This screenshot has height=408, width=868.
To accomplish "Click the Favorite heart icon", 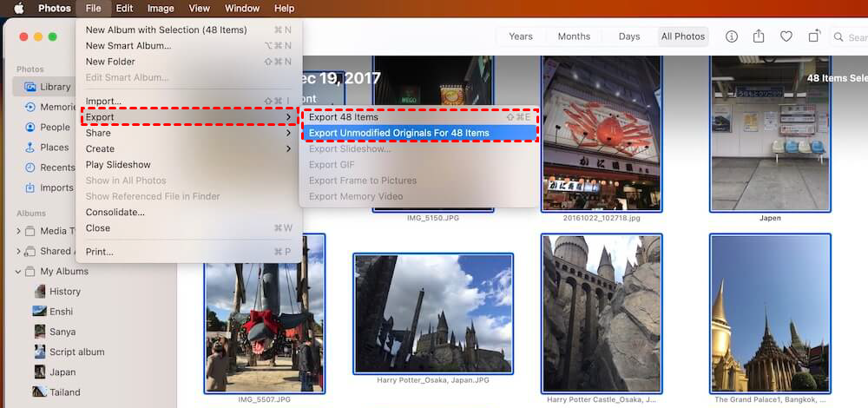I will click(786, 36).
